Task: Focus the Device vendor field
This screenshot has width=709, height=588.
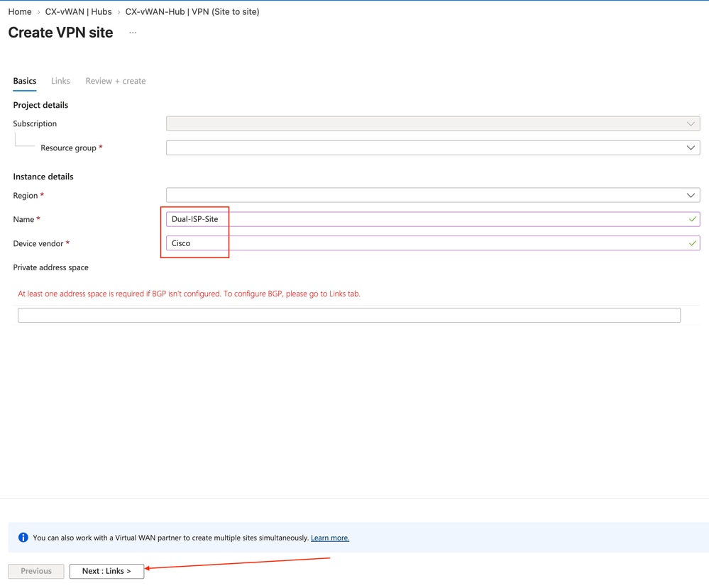Action: tap(433, 243)
